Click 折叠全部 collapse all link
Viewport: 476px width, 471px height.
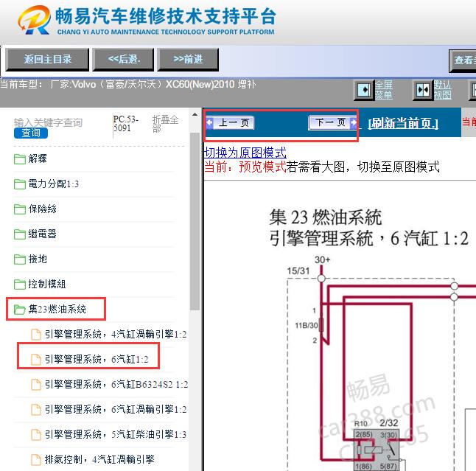coord(165,124)
